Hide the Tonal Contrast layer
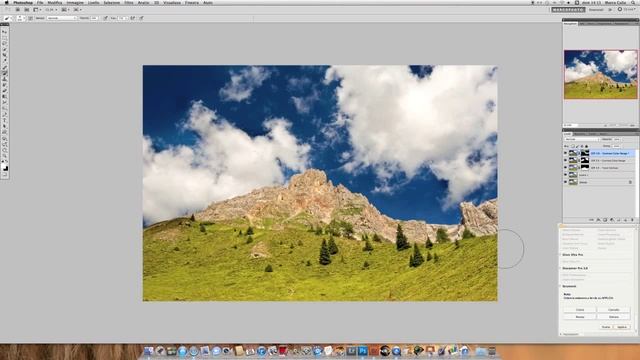The width and height of the screenshot is (640, 360). pos(565,167)
